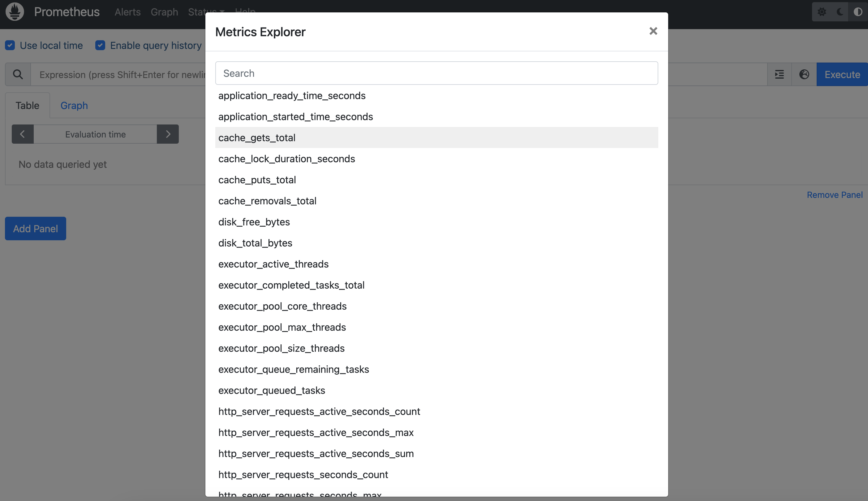This screenshot has height=501, width=868.
Task: Toggle the Enable query history checkbox
Action: (100, 45)
